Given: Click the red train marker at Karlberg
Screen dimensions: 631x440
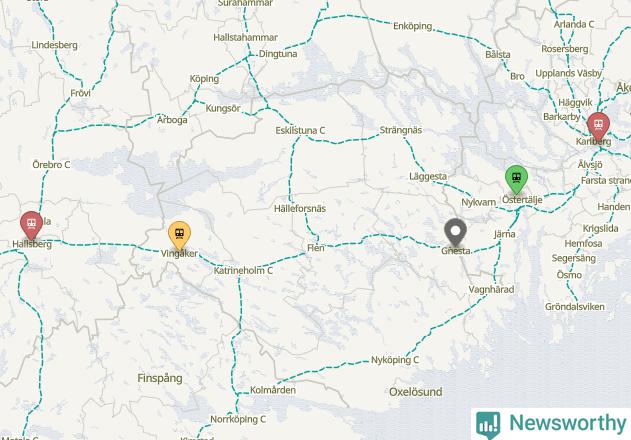Looking at the screenshot, I should click(x=598, y=126).
